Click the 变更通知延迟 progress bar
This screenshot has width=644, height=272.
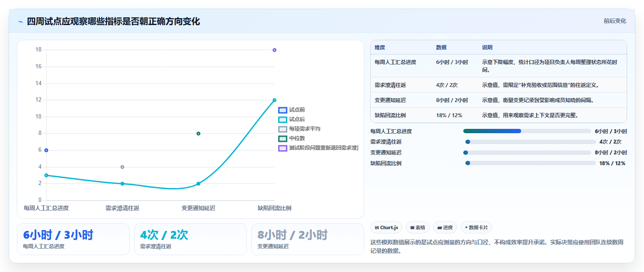[x=527, y=153]
